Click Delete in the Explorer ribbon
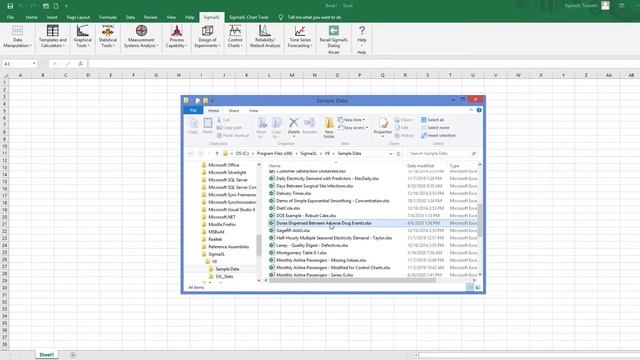This screenshot has width=640, height=360. point(293,127)
